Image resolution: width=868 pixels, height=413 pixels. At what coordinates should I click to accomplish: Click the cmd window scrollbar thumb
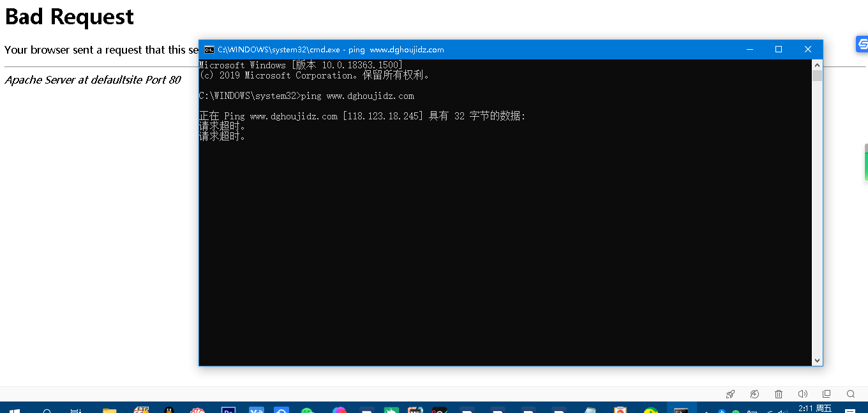(x=817, y=76)
